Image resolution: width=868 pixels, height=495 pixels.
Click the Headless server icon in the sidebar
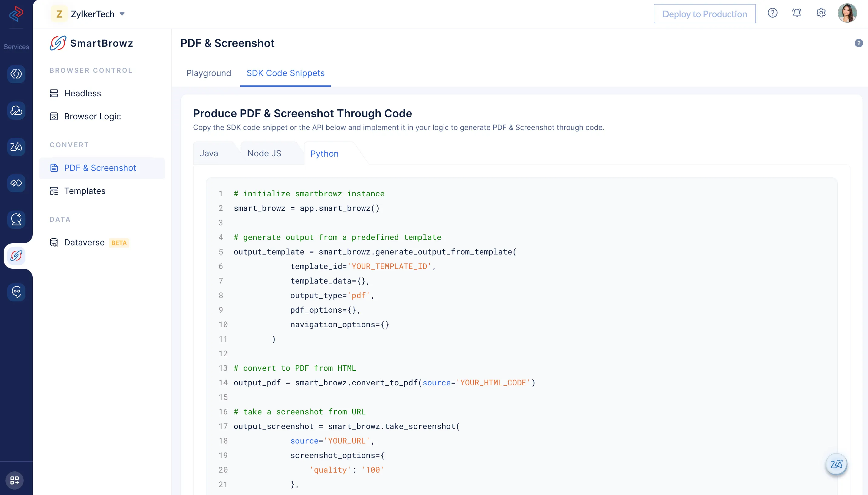coord(54,94)
